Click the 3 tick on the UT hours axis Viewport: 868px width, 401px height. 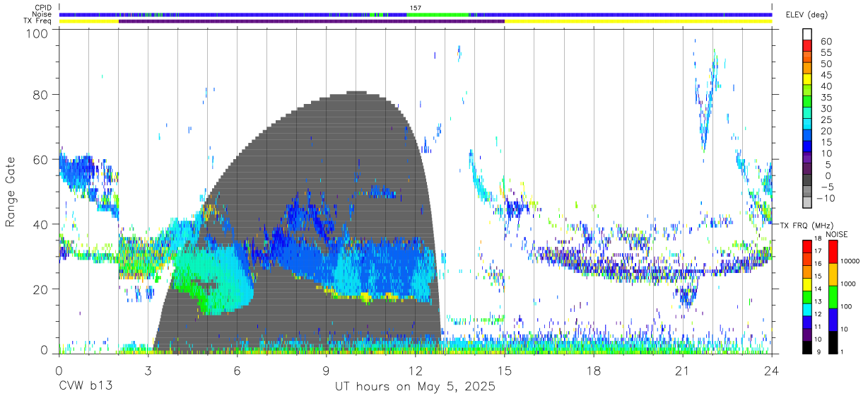[148, 370]
